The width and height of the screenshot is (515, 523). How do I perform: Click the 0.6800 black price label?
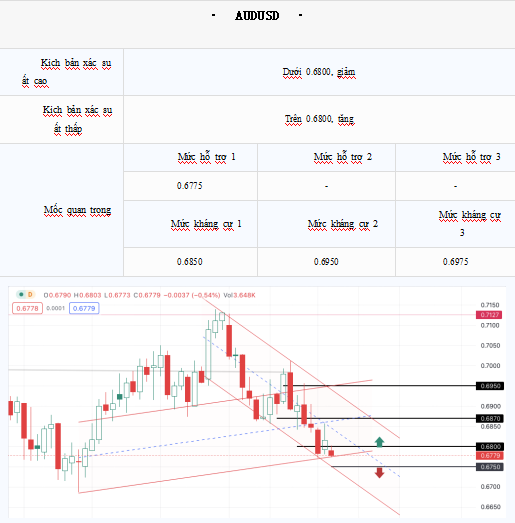click(x=490, y=446)
